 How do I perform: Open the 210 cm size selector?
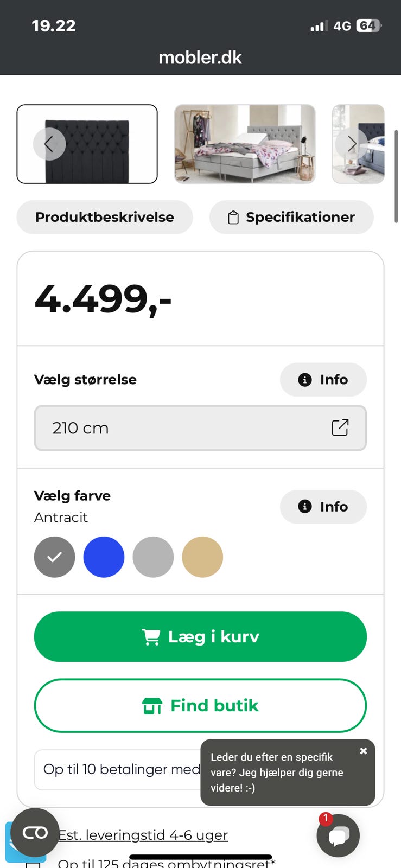tap(200, 428)
